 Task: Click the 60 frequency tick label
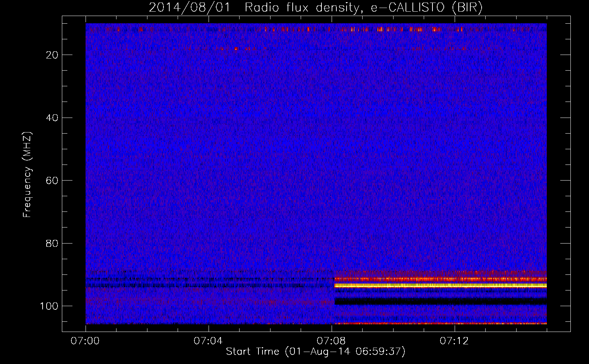coord(52,181)
